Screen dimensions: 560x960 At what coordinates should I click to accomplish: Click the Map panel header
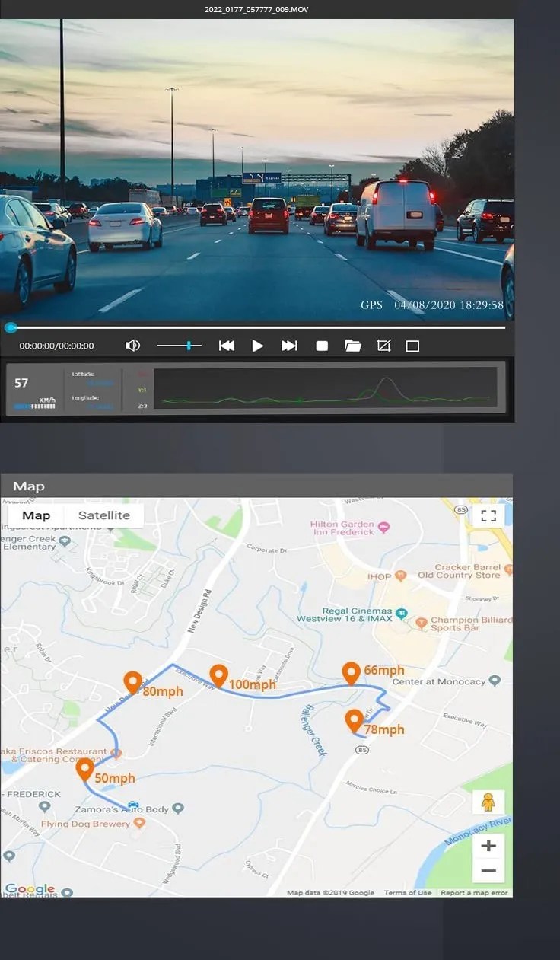[256, 486]
